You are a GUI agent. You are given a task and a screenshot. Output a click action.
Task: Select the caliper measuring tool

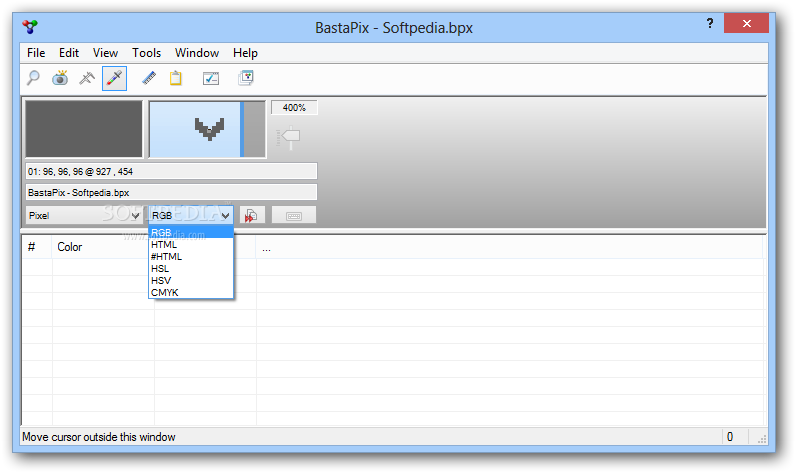pos(87,78)
